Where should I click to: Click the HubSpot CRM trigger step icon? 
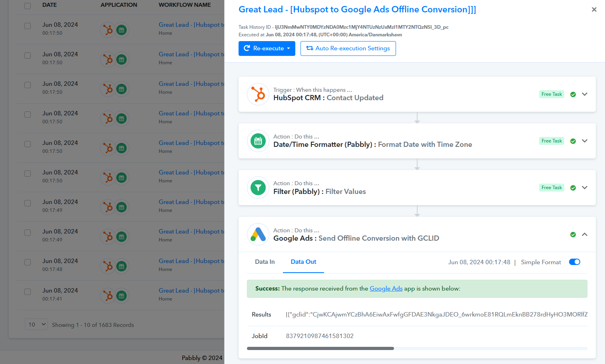point(258,94)
